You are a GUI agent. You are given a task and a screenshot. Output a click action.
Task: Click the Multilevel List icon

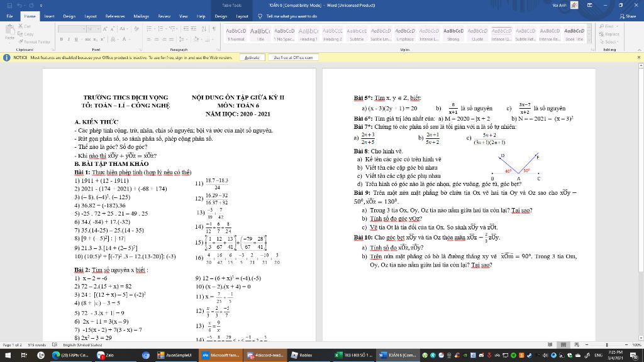pos(174,29)
